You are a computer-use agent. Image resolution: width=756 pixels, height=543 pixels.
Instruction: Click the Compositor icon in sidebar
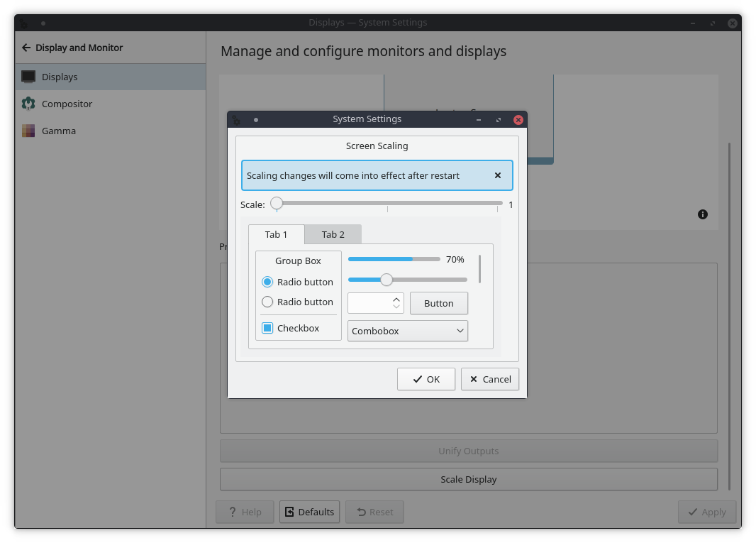[28, 104]
